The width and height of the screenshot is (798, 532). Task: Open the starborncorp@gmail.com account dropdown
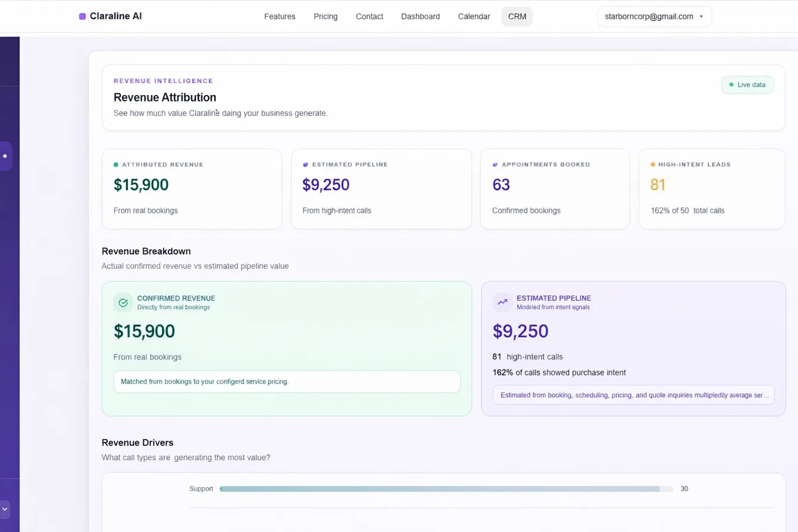[654, 16]
